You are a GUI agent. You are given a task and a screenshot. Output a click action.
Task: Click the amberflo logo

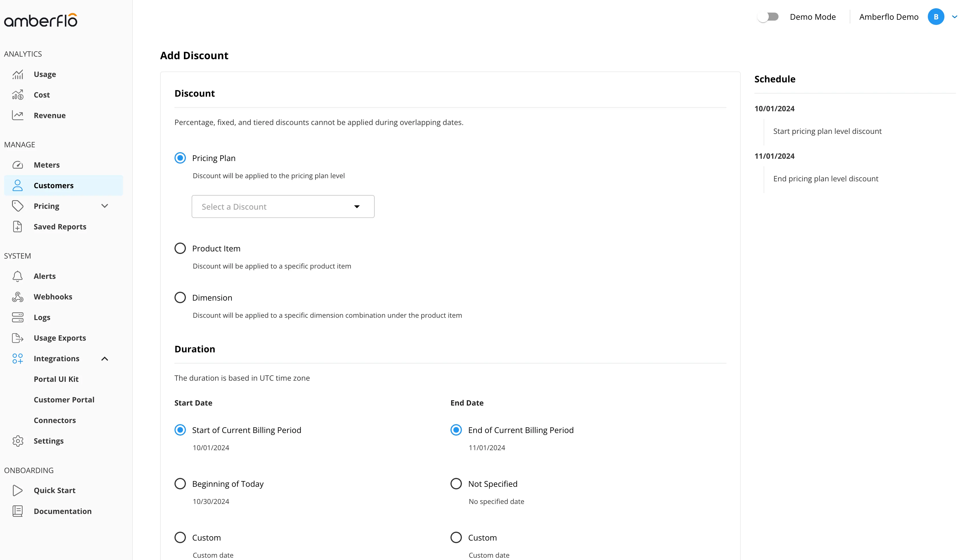41,20
